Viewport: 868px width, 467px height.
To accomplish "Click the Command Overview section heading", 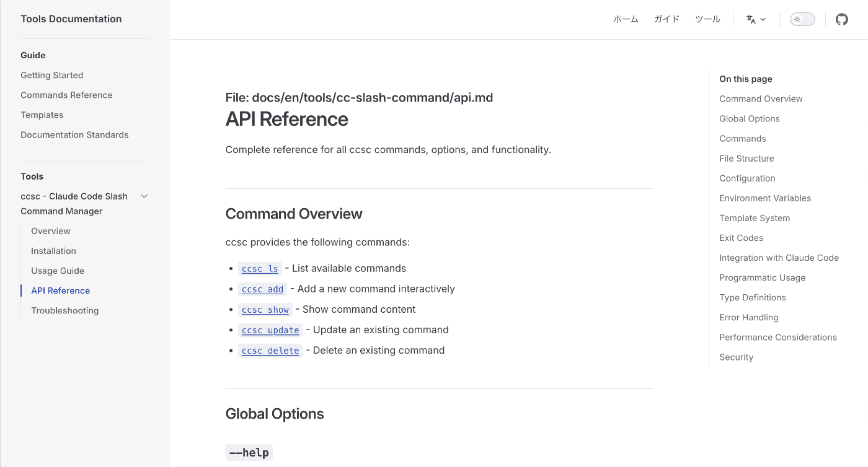I will click(x=294, y=214).
